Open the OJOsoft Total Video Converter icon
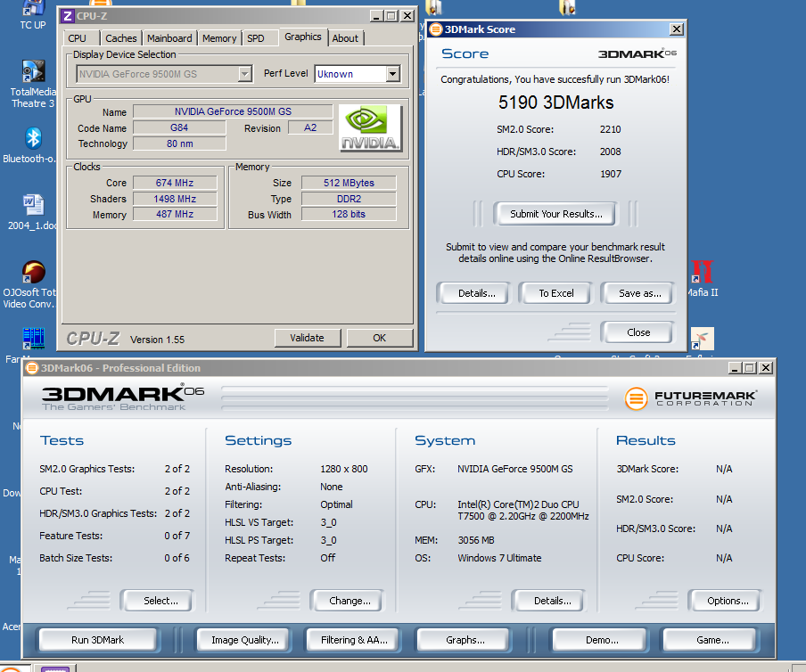This screenshot has width=806, height=672. pyautogui.click(x=32, y=284)
